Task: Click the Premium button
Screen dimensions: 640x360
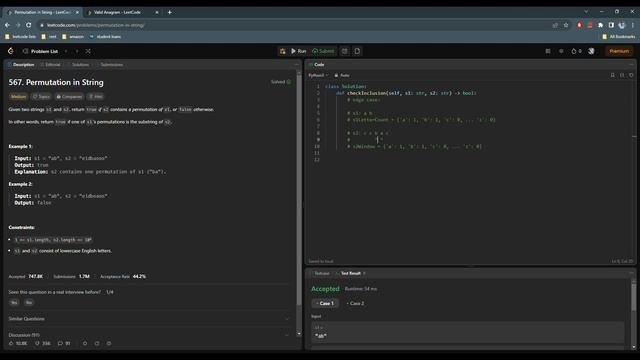Action: [619, 51]
